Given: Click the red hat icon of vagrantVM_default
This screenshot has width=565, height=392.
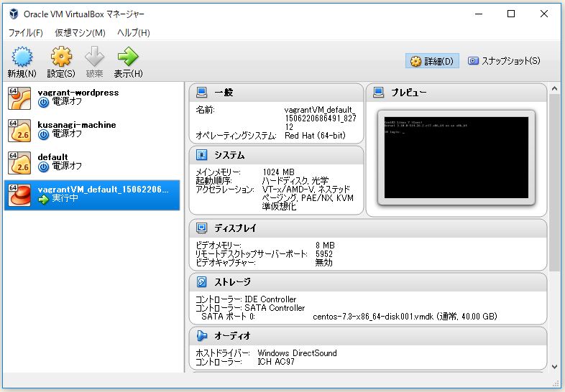Looking at the screenshot, I should 19,195.
